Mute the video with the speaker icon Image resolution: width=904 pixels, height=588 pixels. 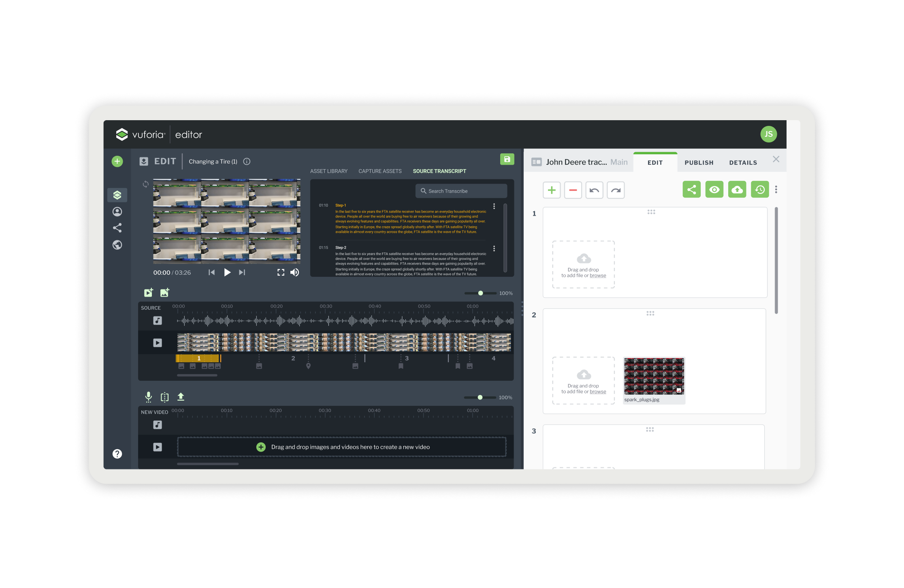click(x=295, y=272)
